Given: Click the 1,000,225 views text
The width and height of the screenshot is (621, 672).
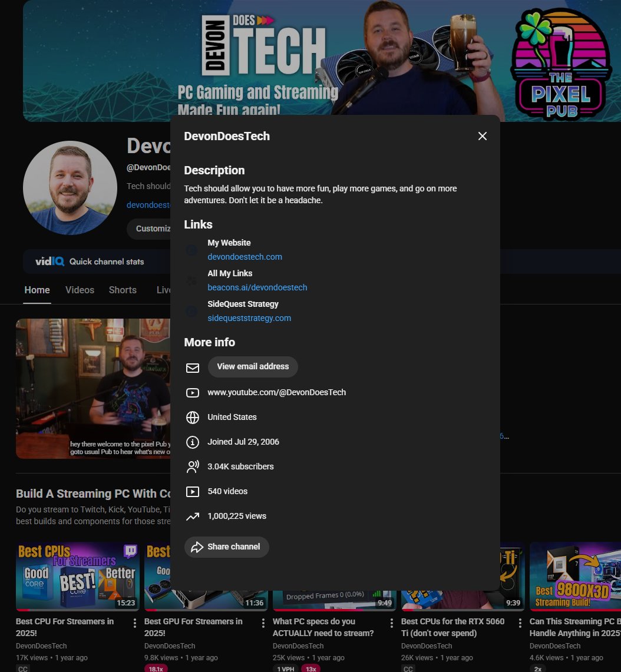Looking at the screenshot, I should point(237,516).
